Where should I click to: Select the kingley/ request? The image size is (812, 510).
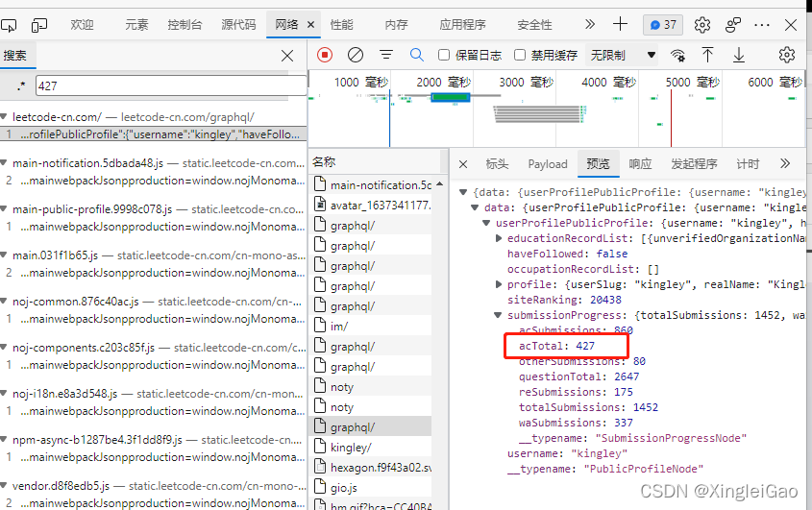click(x=371, y=448)
